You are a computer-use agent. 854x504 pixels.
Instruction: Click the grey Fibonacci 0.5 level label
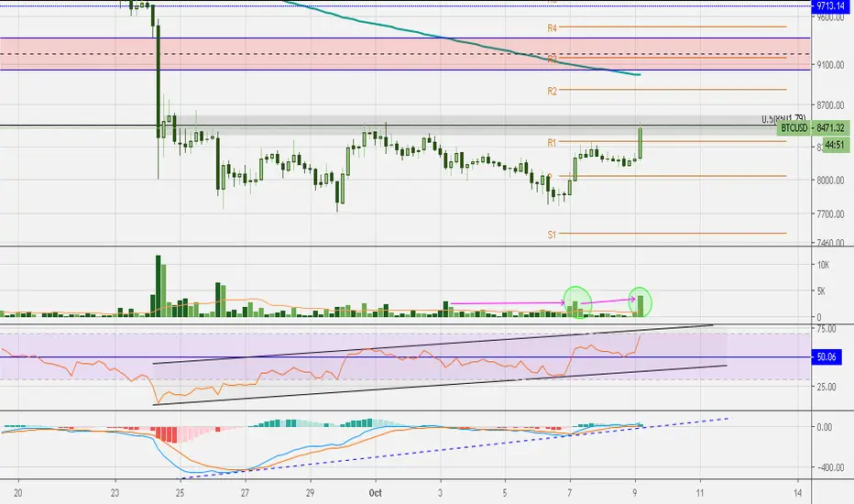coord(783,119)
